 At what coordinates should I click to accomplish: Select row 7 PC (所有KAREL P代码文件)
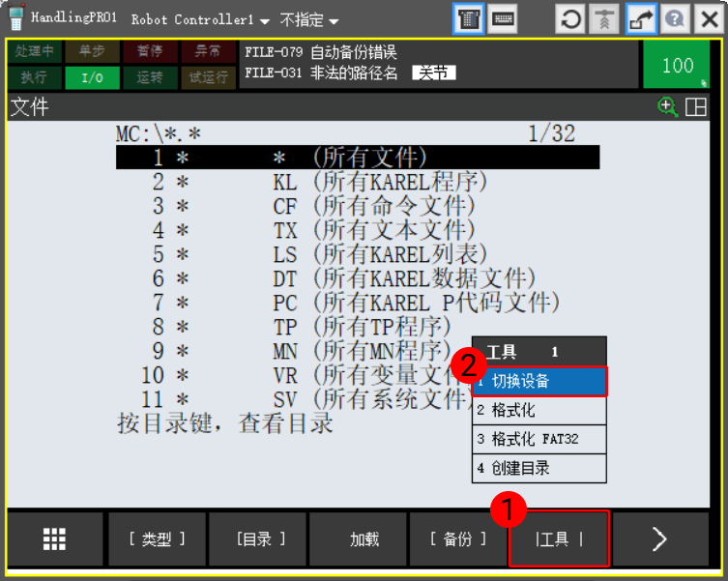358,303
